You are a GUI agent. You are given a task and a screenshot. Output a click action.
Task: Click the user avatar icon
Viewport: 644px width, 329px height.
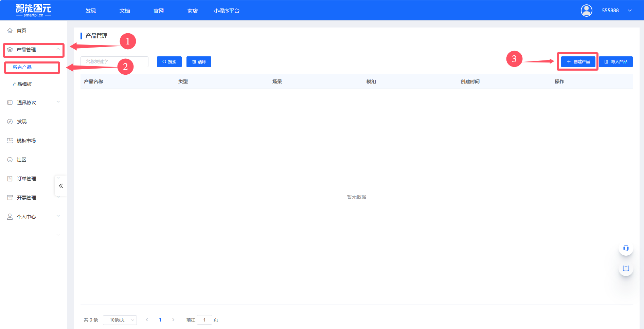[x=586, y=11]
